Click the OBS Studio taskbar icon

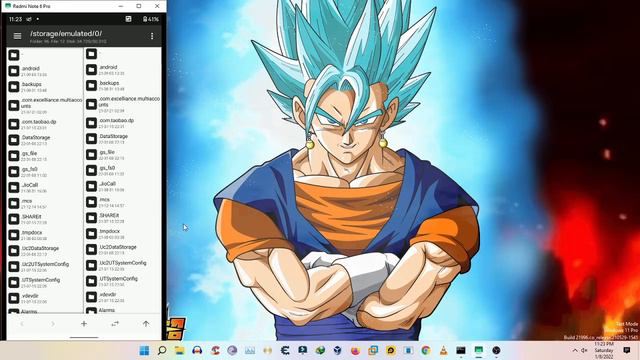(x=496, y=351)
